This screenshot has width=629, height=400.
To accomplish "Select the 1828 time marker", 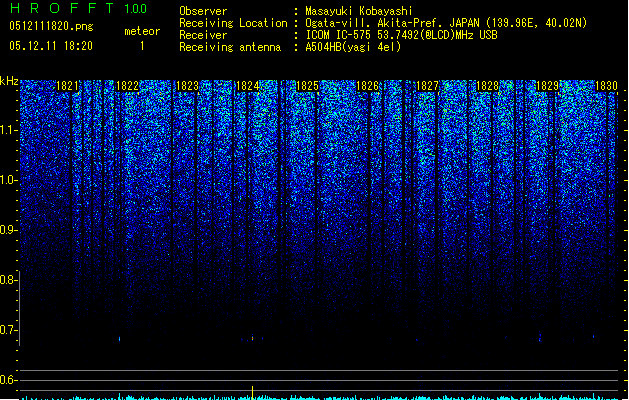I will pyautogui.click(x=487, y=86).
